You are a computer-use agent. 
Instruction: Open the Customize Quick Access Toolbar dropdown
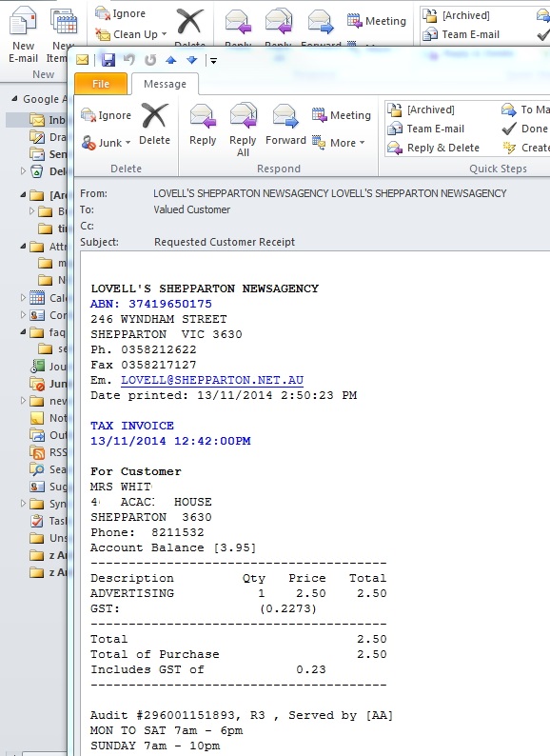coord(213,61)
